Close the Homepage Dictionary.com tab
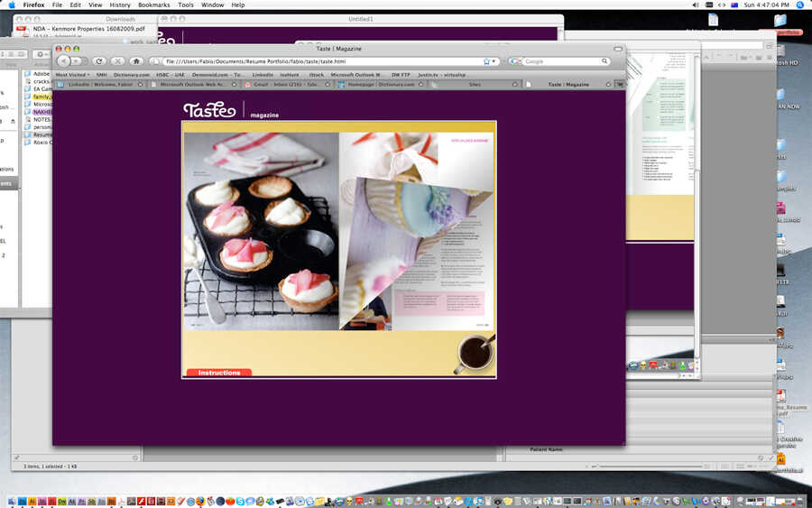Screen dimensions: 812x508 click(420, 85)
